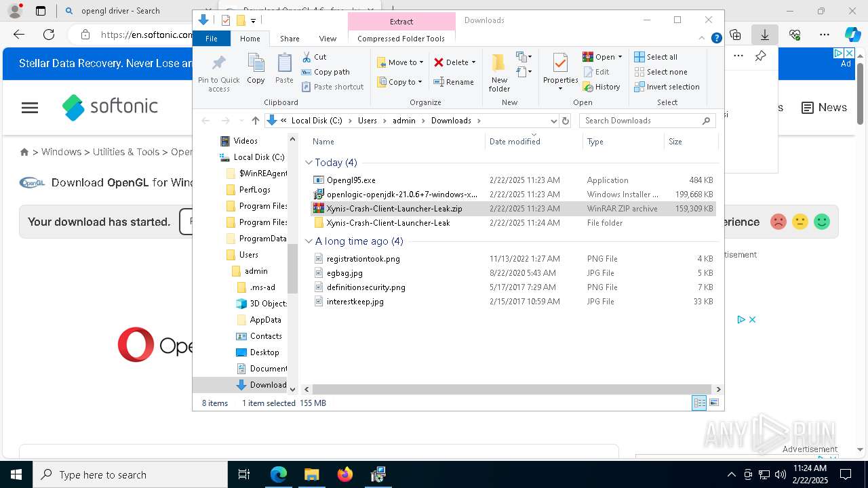The image size is (868, 488).
Task: Expand the Move to dropdown
Action: [x=421, y=62]
